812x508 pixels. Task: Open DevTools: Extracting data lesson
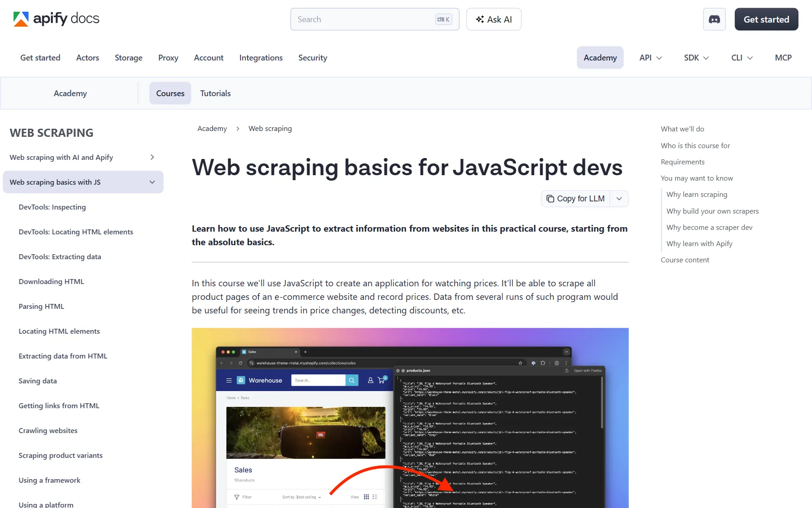[60, 256]
